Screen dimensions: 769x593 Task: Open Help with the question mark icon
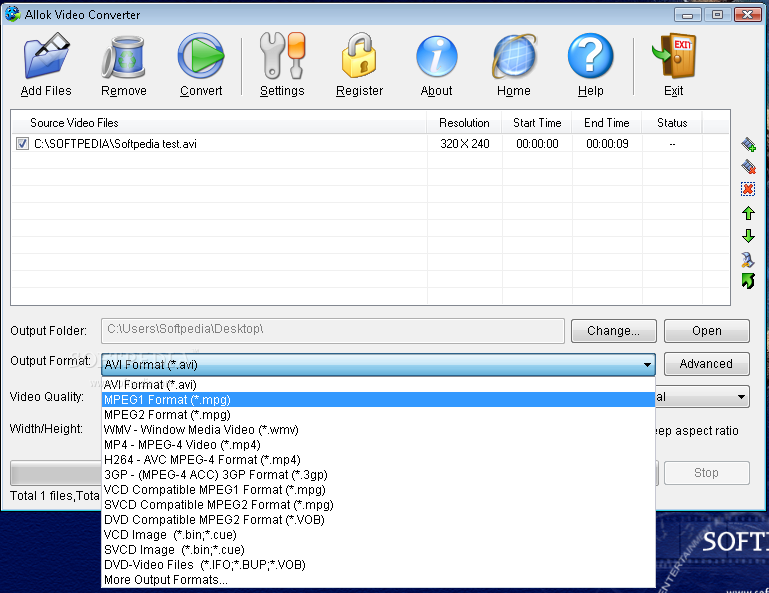590,56
